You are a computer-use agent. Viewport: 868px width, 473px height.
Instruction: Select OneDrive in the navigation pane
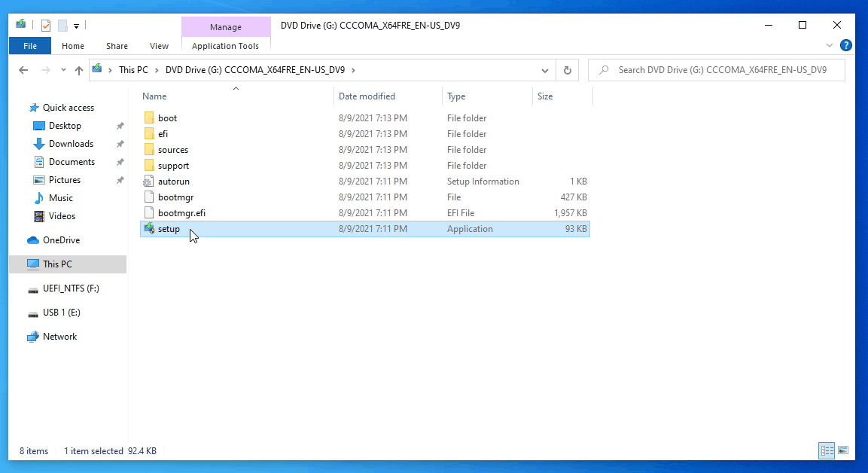[x=62, y=240]
